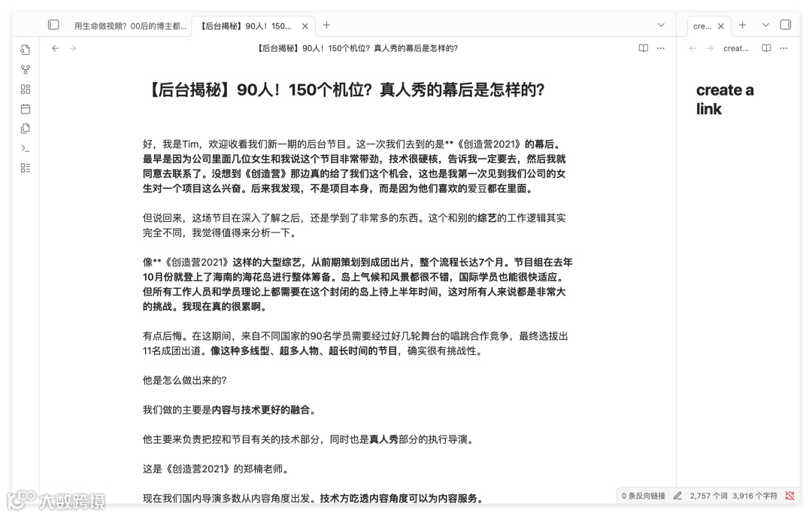Open the command palette terminal icon
Image resolution: width=812 pixels, height=516 pixels.
tap(26, 148)
